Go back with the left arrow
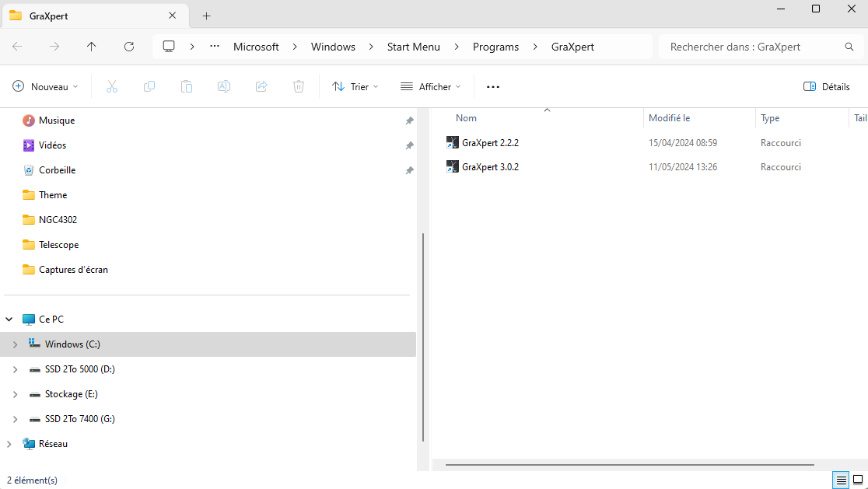This screenshot has height=489, width=868. 17,47
